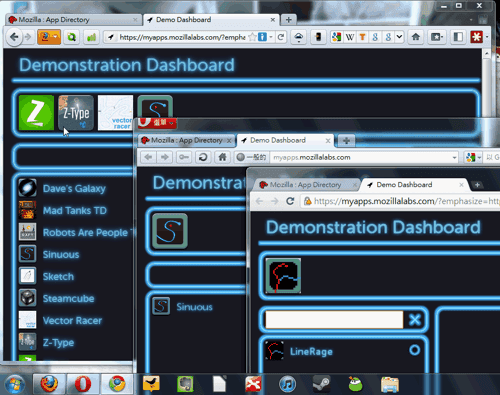
Task: Select orange T search icon in Firefox
Action: [362, 37]
